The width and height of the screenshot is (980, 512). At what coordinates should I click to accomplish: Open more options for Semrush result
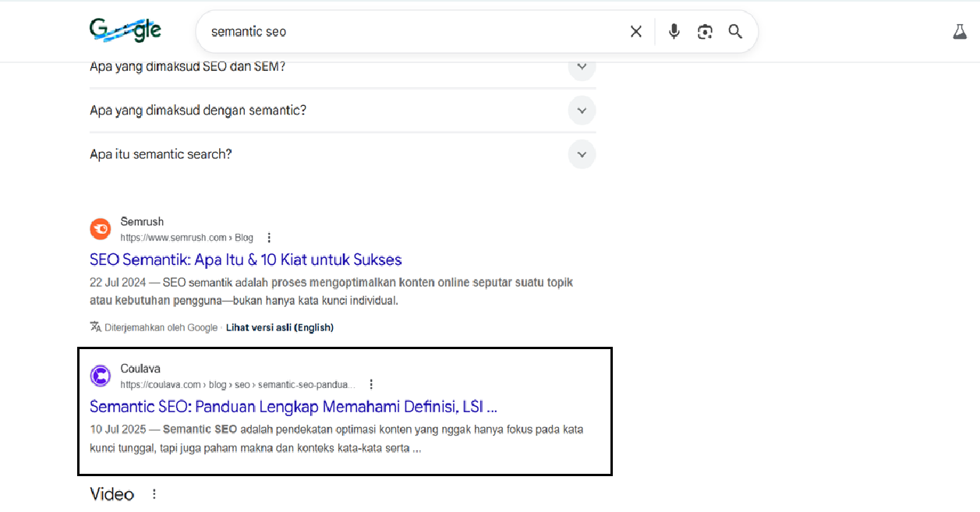[269, 238]
